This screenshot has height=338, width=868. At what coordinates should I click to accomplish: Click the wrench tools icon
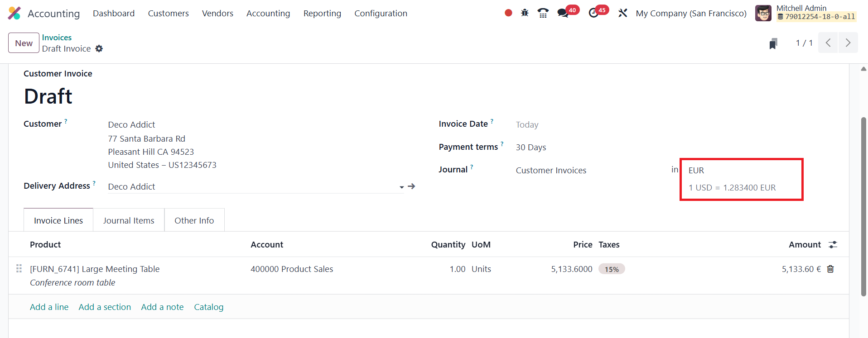point(623,13)
